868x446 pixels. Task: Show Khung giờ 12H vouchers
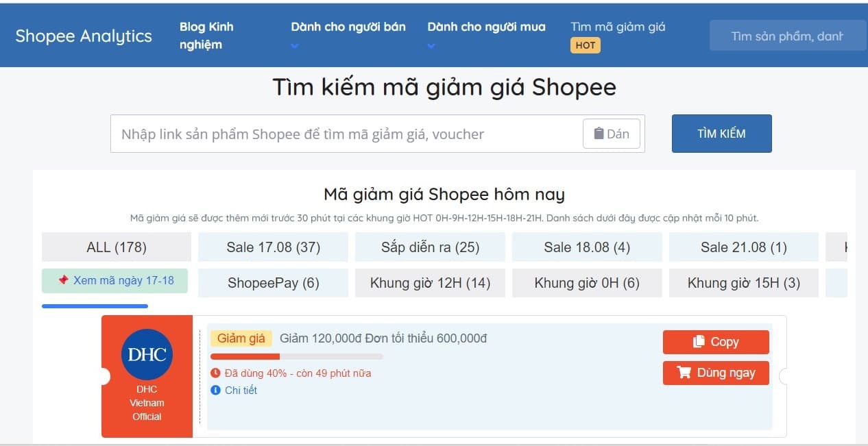tap(430, 283)
